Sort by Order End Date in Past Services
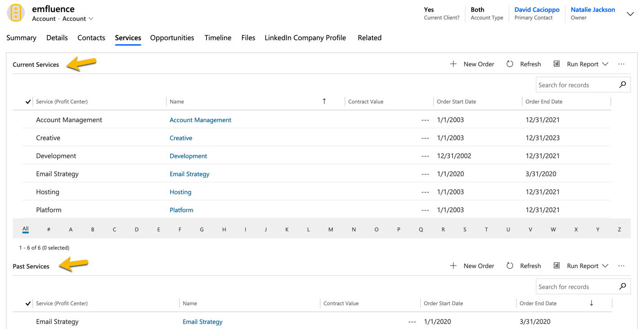Screen dimensions: 644x329 pyautogui.click(x=538, y=304)
